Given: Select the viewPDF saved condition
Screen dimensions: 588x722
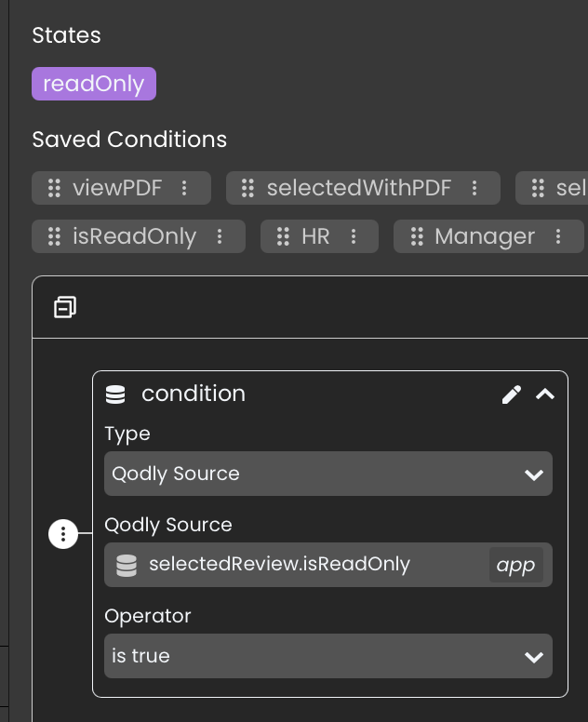Looking at the screenshot, I should pyautogui.click(x=117, y=188).
